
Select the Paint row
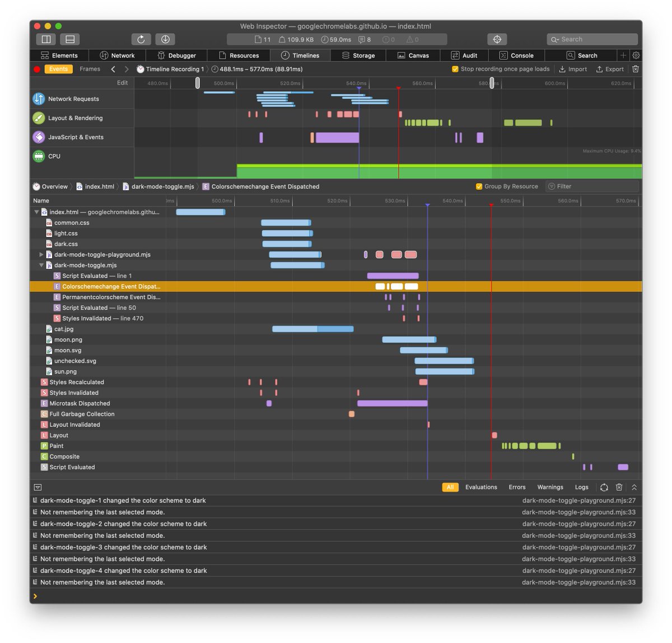point(336,446)
